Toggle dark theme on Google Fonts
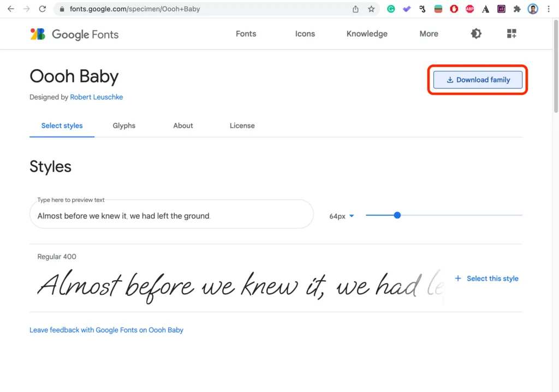This screenshot has height=392, width=559. 476,33
